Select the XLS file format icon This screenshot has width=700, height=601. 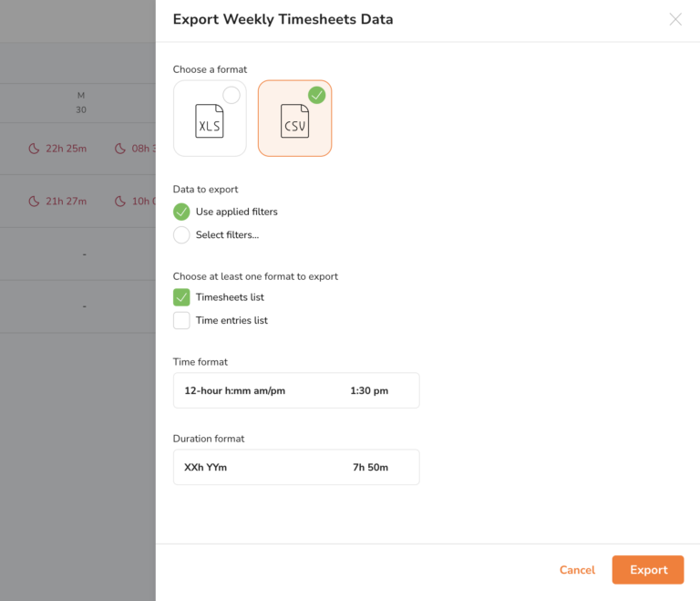click(210, 121)
